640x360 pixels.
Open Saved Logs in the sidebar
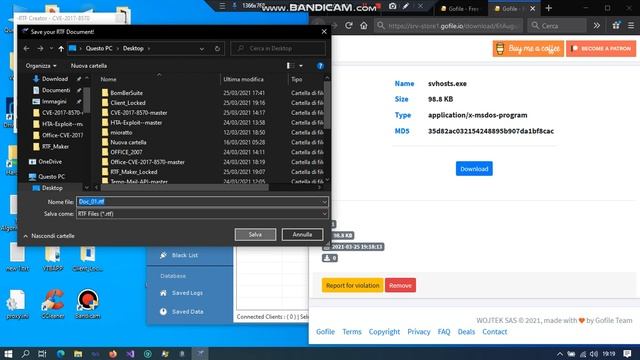[x=187, y=293]
